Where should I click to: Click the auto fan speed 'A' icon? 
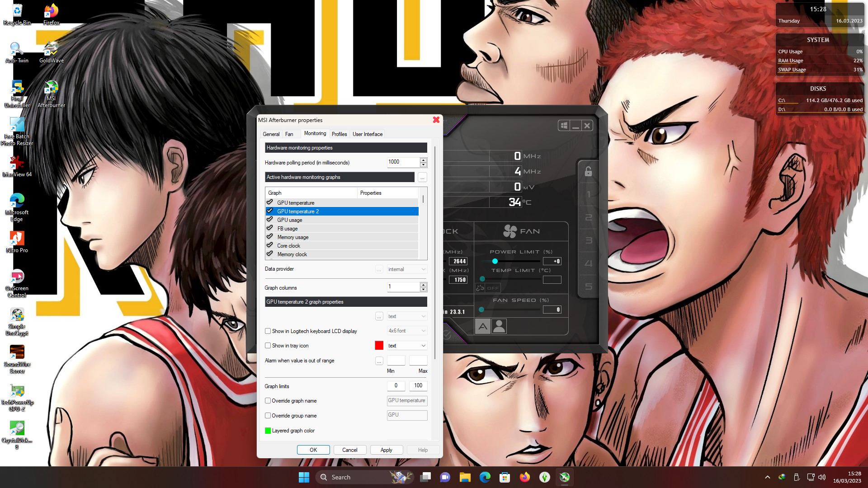click(483, 326)
